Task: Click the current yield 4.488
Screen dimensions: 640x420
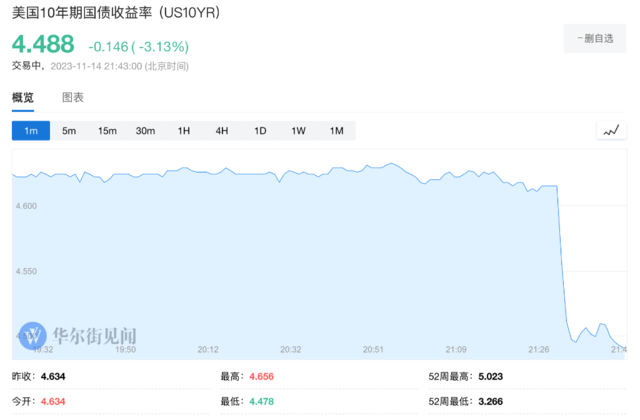Action: pyautogui.click(x=43, y=45)
